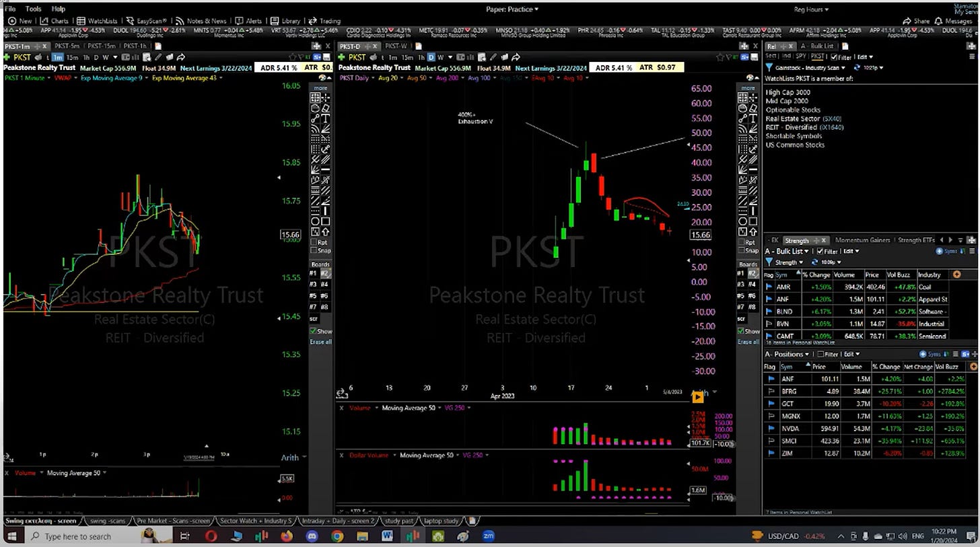
Task: Click Erase all in daily chart tools
Action: (x=748, y=342)
